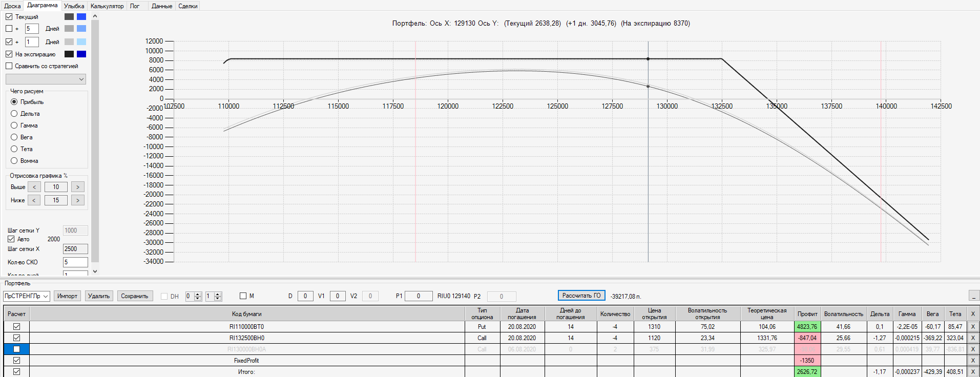Screen dimensions: 980x377
Task: Open the Улыбка tab
Action: [74, 6]
